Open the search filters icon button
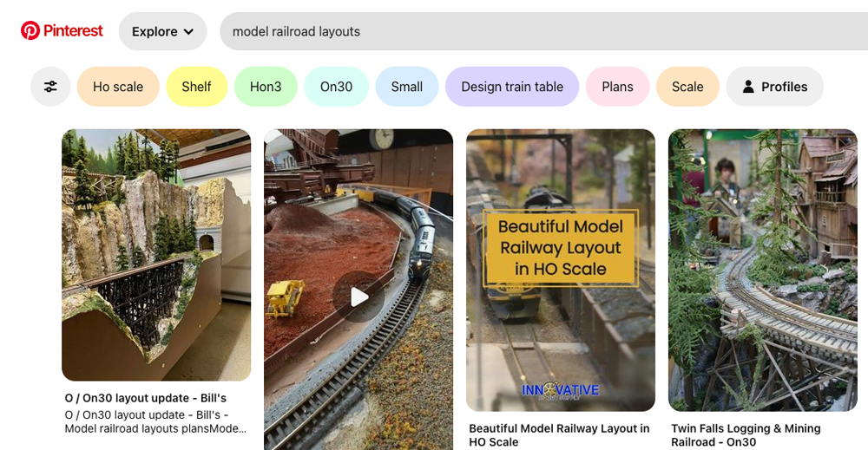 (50, 87)
